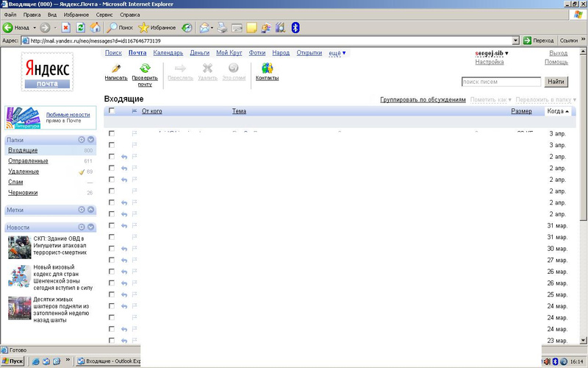Click the Print icon in browser toolbar

click(x=222, y=28)
